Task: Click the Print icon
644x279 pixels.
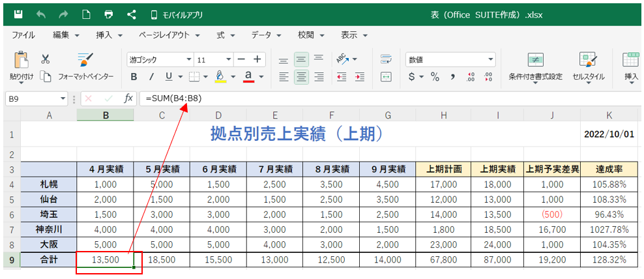Action: [x=109, y=14]
